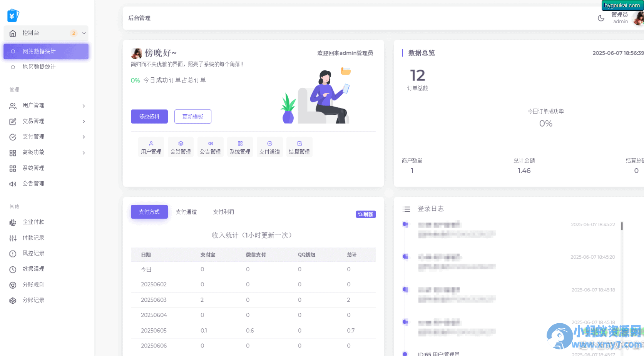Expand the 高级功能 submenu arrow
The height and width of the screenshot is (356, 644).
[x=84, y=153]
